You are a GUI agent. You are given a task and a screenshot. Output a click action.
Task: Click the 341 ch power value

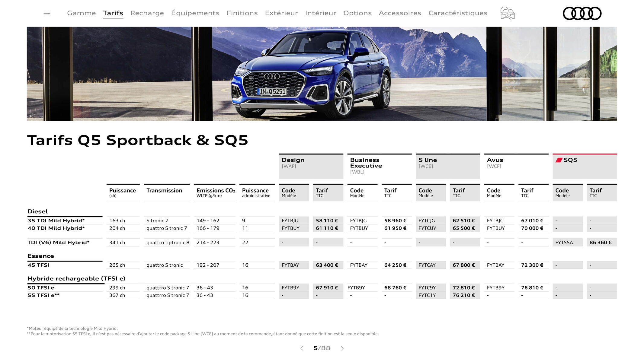click(x=117, y=243)
